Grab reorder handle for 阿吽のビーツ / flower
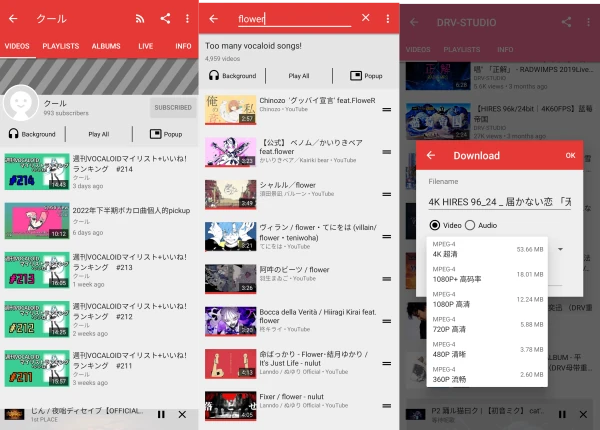 point(386,279)
